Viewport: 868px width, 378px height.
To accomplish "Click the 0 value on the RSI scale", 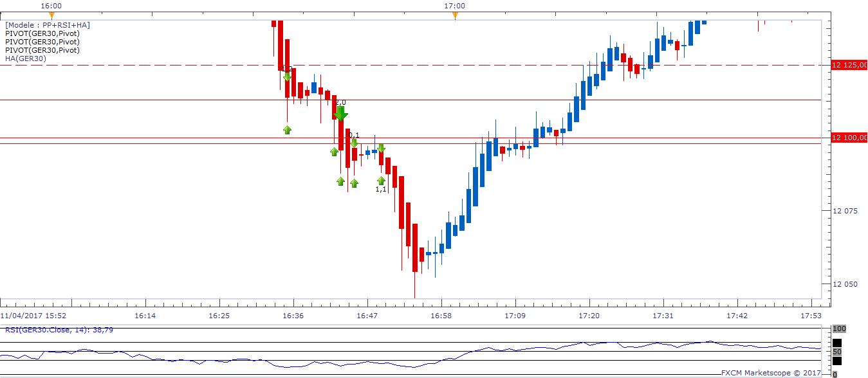I will tap(835, 374).
